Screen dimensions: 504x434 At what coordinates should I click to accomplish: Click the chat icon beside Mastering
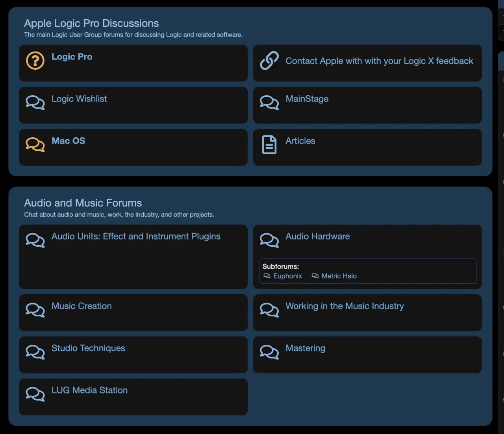(269, 352)
